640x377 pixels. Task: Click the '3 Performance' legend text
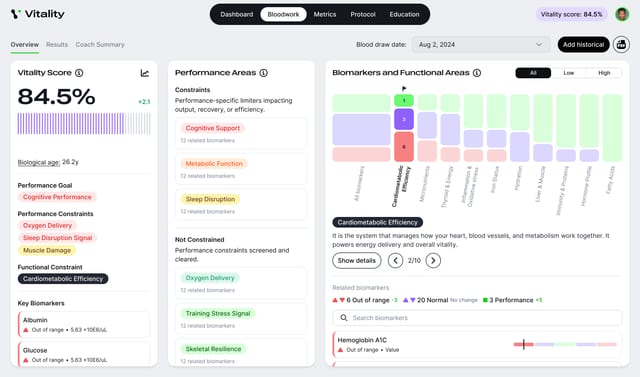[x=511, y=300]
